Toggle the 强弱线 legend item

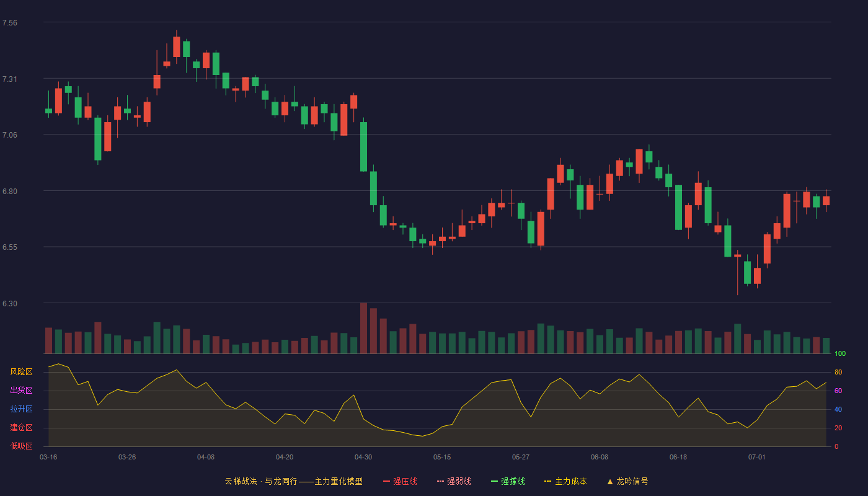454,481
